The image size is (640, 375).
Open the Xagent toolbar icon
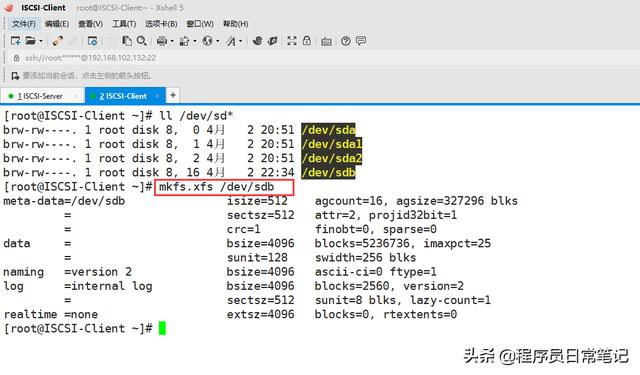(x=273, y=41)
